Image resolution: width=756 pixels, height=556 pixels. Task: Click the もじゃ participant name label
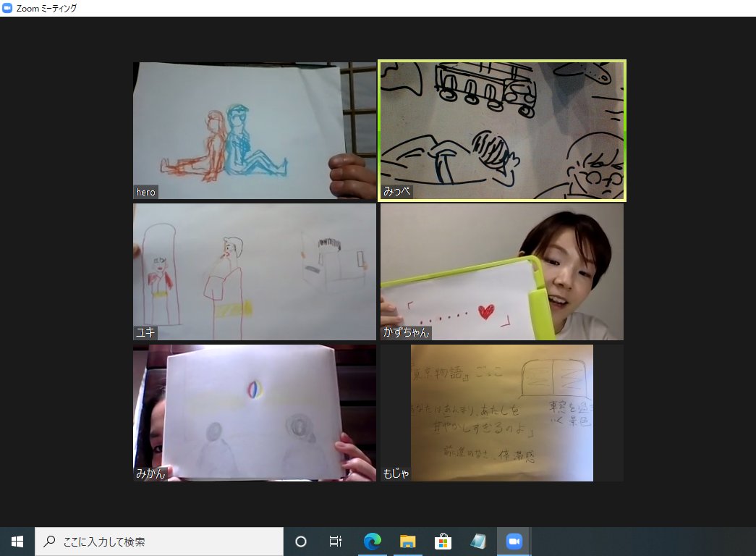click(x=396, y=474)
